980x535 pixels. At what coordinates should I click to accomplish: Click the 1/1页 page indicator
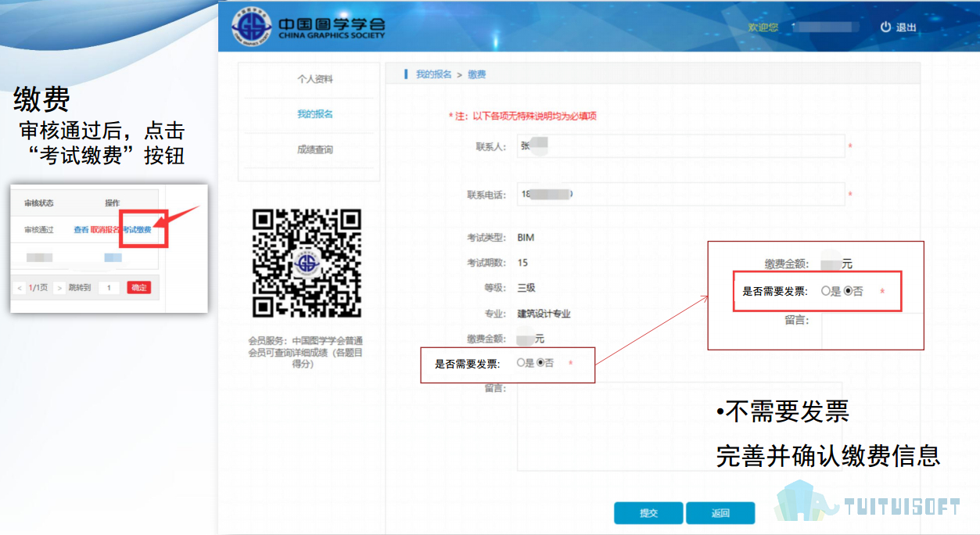click(38, 288)
